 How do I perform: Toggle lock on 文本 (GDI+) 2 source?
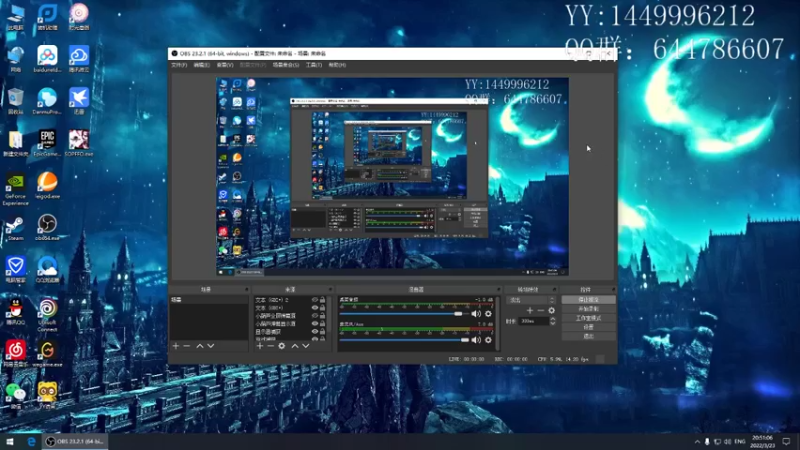[322, 300]
